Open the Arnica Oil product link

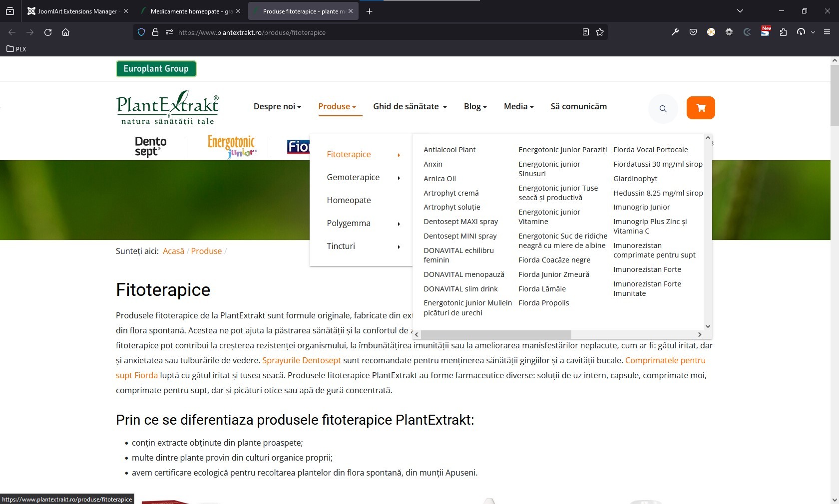click(x=439, y=179)
